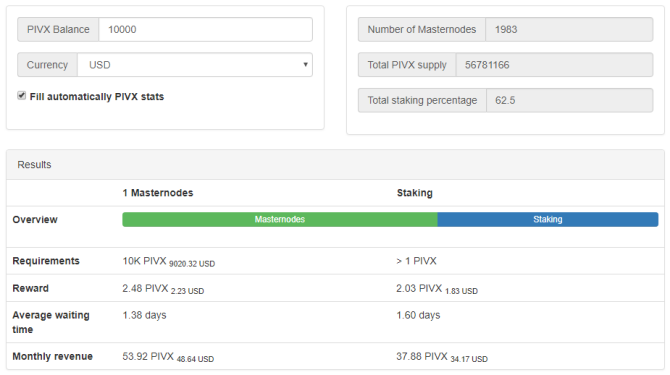Click the Monthly revenue row label
Viewport: 670px width, 375px height.
[53, 356]
